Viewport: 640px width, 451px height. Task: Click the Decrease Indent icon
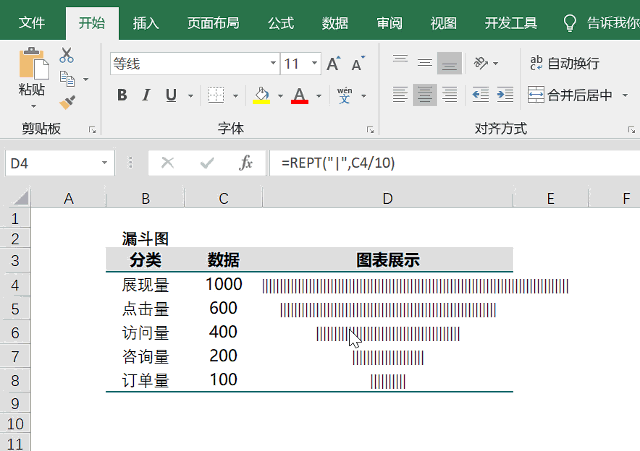[479, 95]
